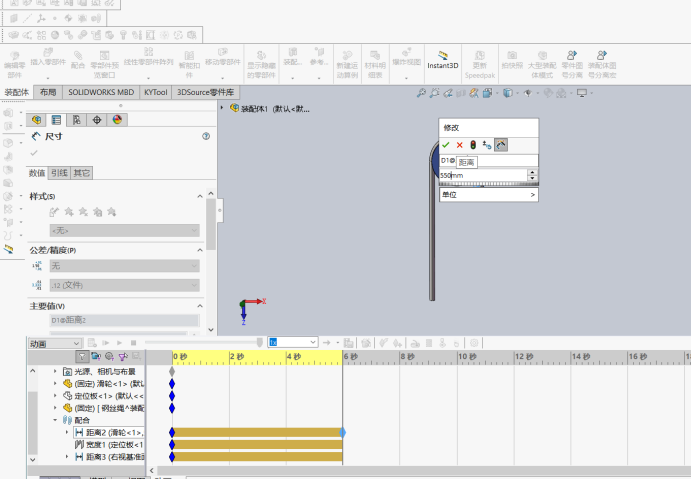Open the DisplayManager color sphere tab
This screenshot has height=480, width=692.
pos(117,120)
